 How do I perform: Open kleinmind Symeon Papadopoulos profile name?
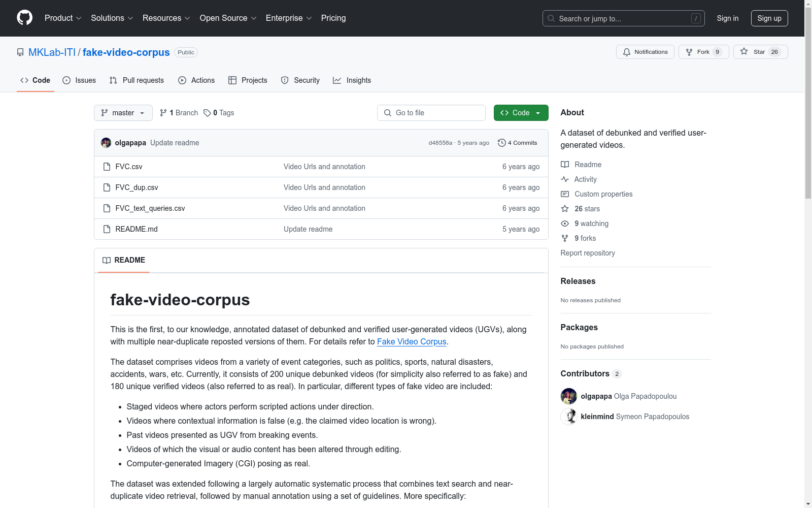(x=635, y=417)
